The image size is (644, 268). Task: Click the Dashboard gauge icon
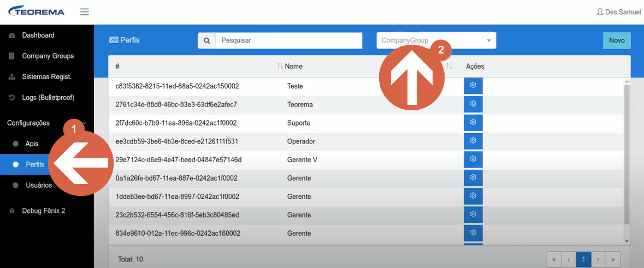coord(12,35)
